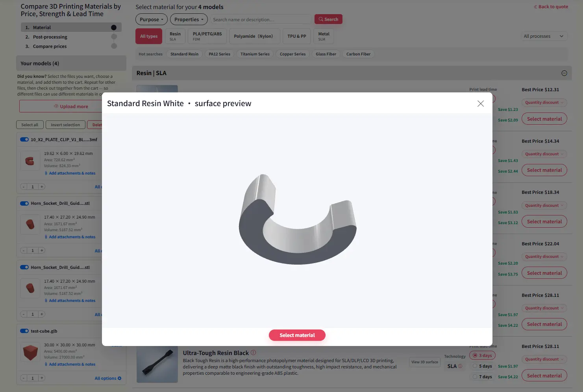Viewport: 583px width, 392px height.
Task: Open the plate clip model thumbnail
Action: [x=30, y=161]
